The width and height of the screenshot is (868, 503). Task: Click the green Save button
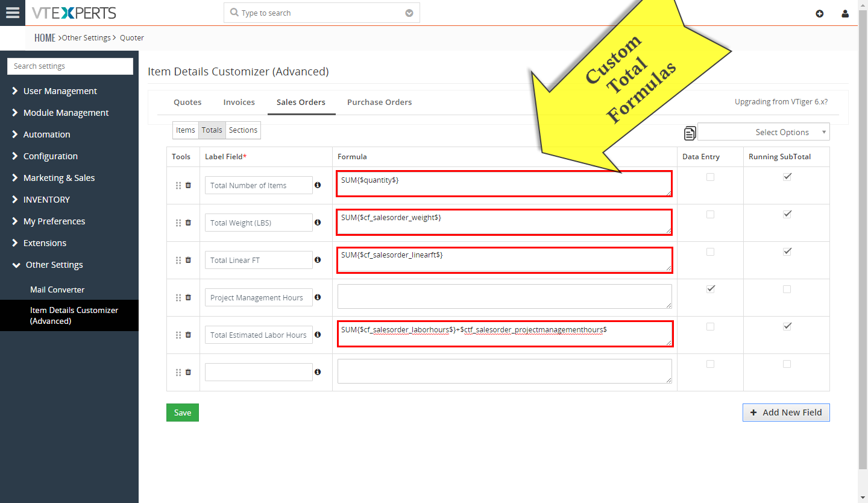click(183, 413)
